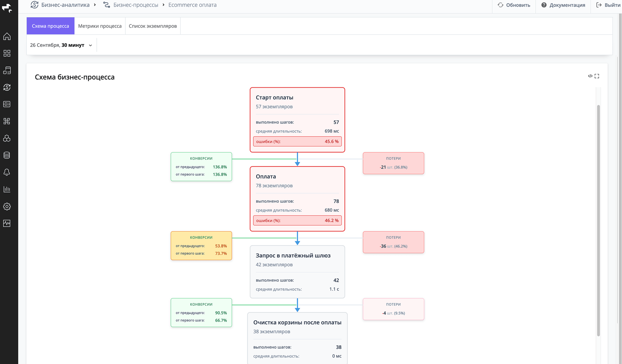Go to Бизнес-аналитика breadcrumb

[65, 5]
